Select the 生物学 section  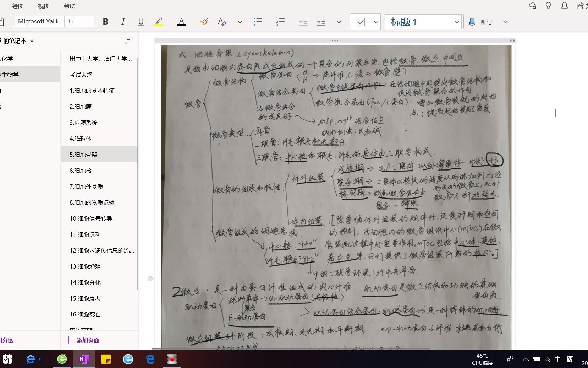(30, 75)
